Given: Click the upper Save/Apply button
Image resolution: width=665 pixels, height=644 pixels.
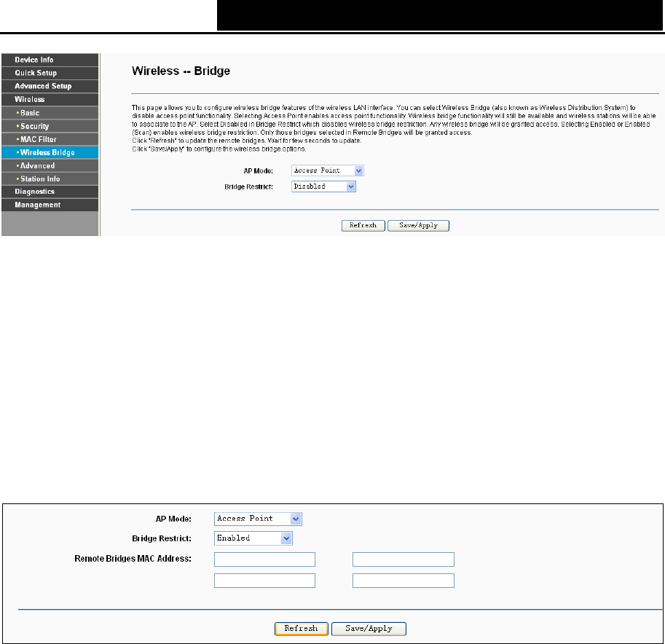Looking at the screenshot, I should pyautogui.click(x=418, y=226).
